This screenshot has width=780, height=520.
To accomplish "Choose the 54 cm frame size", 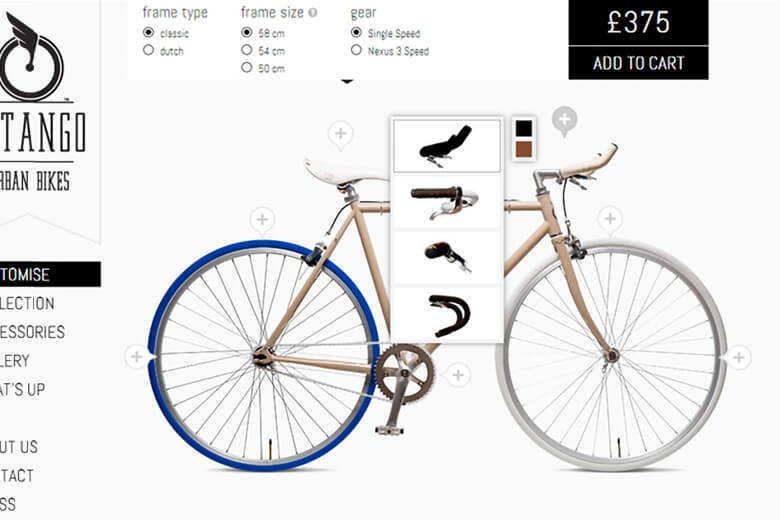I will click(x=263, y=50).
